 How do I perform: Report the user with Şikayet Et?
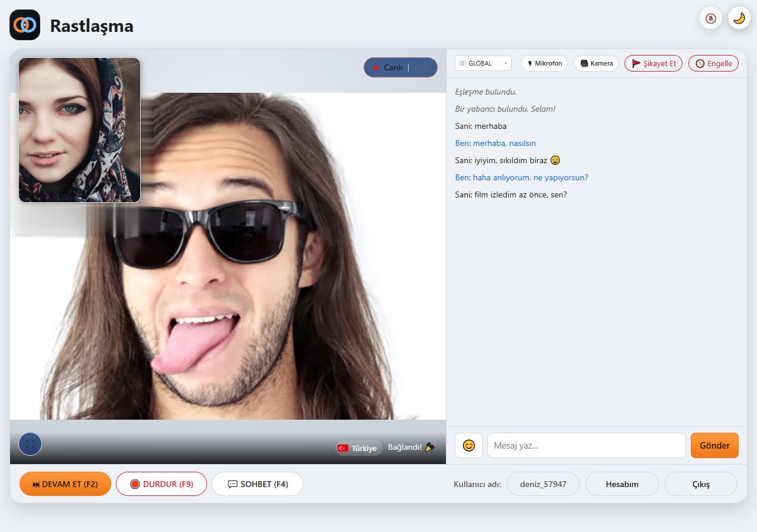click(654, 63)
